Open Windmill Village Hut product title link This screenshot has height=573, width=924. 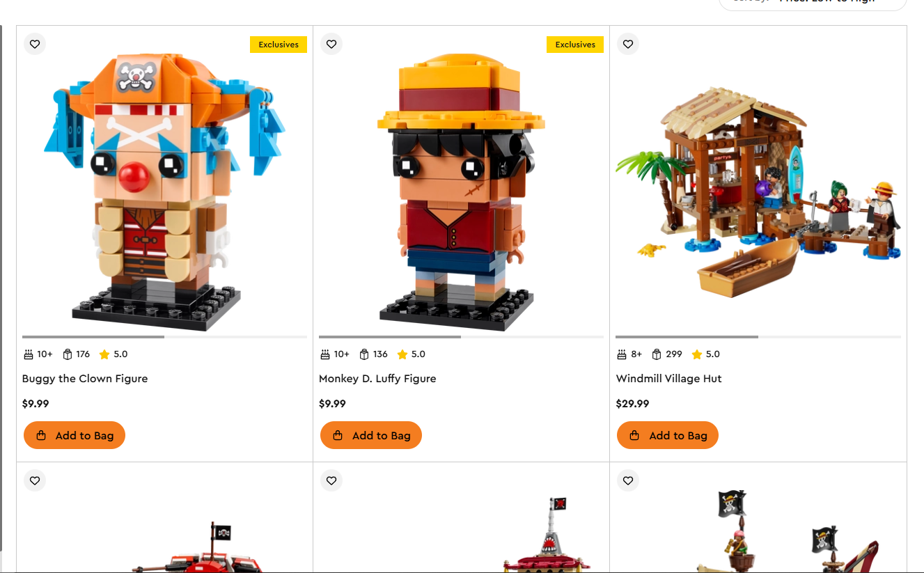669,379
